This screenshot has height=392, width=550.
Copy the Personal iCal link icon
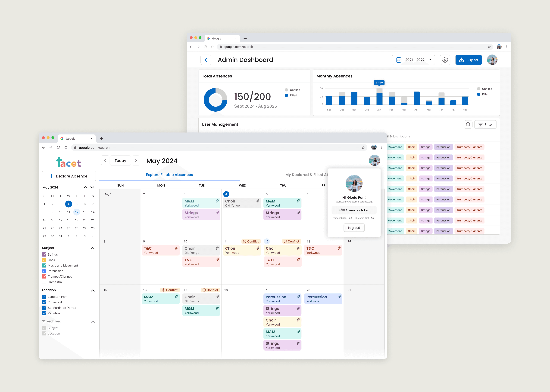(x=350, y=218)
